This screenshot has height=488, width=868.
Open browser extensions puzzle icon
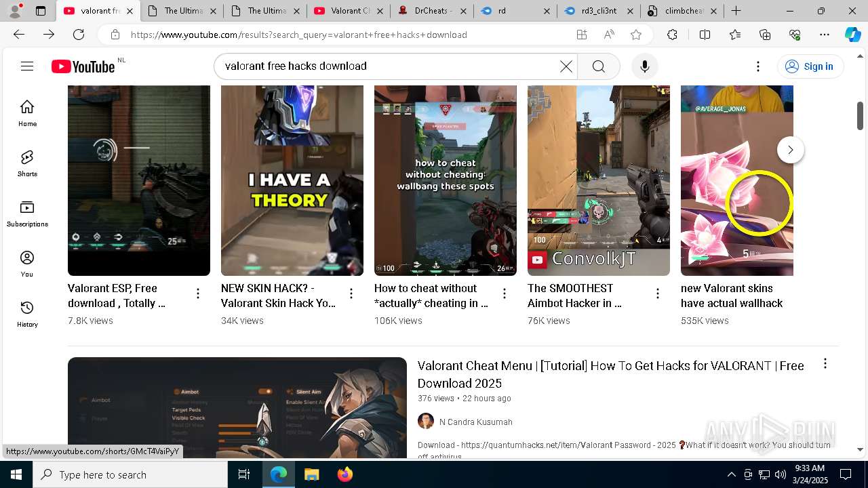(672, 35)
